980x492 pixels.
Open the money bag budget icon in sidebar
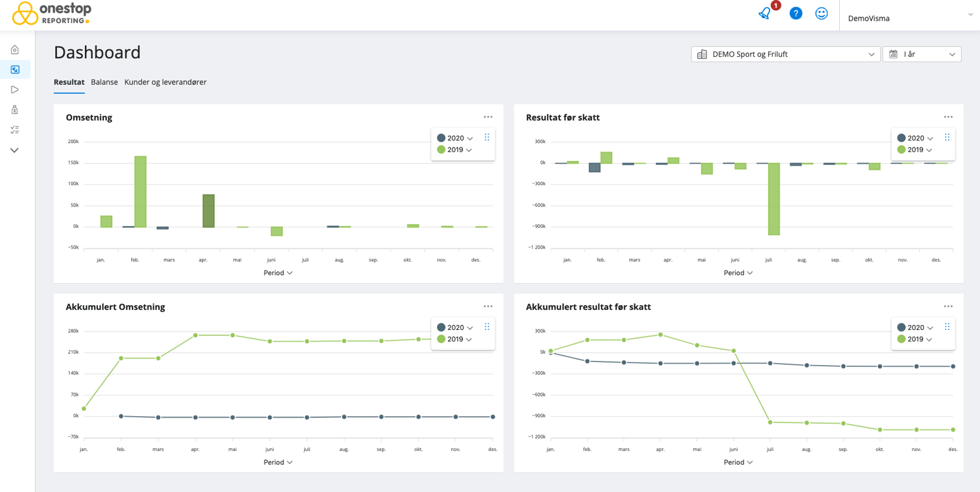coord(15,110)
